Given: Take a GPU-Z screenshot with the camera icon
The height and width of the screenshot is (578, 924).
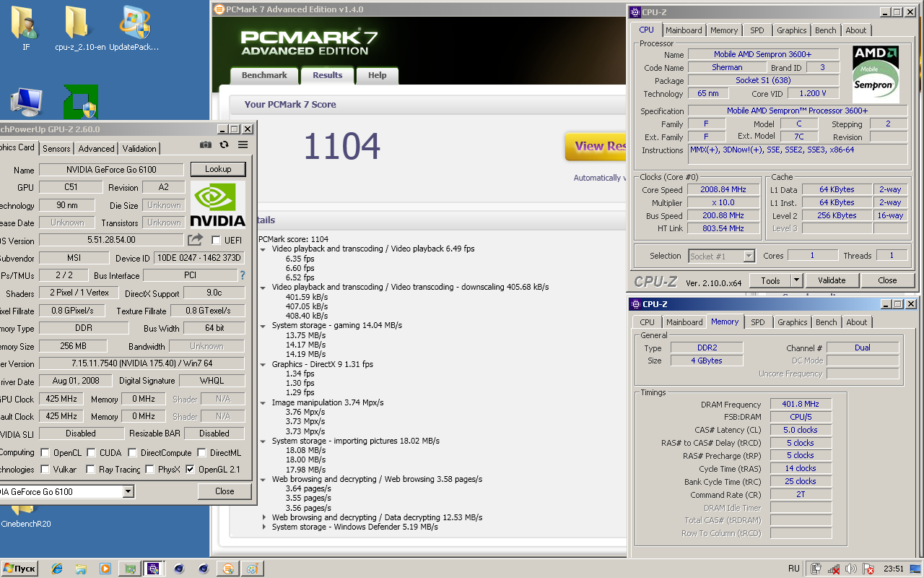Looking at the screenshot, I should pos(206,144).
